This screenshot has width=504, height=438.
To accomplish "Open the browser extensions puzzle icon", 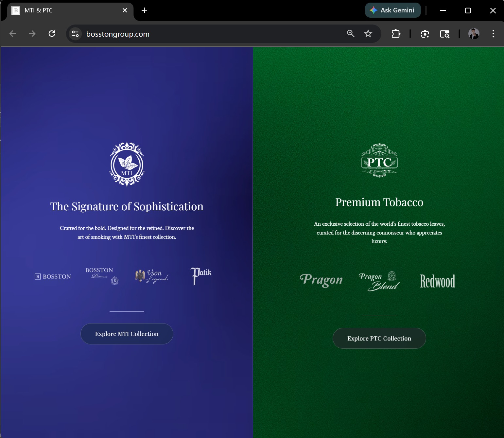I will [396, 34].
